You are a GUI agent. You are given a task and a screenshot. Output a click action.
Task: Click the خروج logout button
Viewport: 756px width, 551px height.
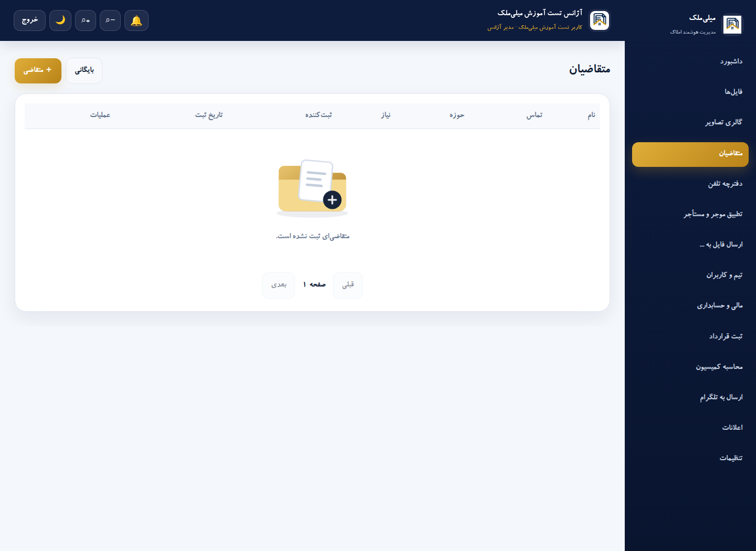pos(29,20)
